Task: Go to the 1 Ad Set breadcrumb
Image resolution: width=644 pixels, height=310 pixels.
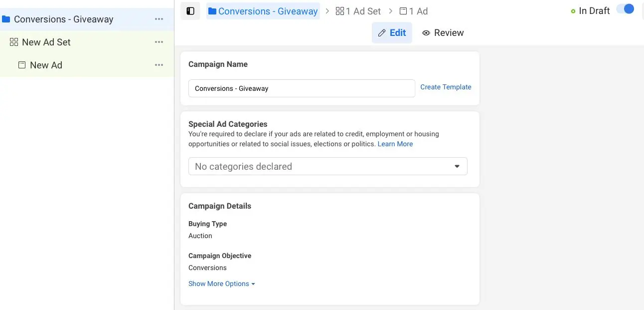Action: point(358,11)
